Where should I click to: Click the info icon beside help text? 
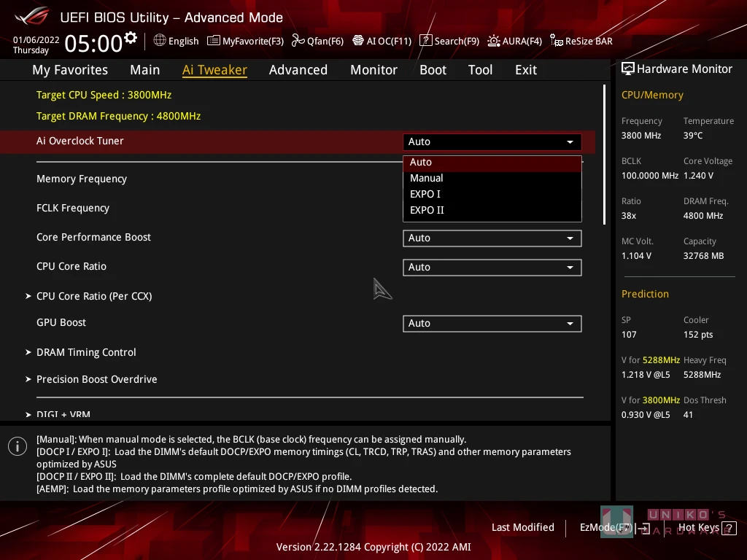point(18,446)
